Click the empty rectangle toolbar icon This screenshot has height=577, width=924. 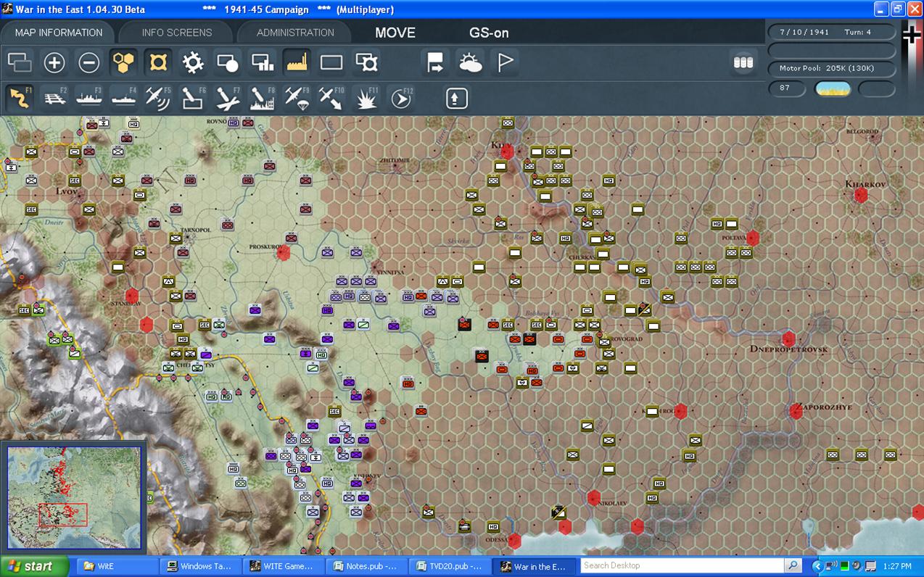331,63
